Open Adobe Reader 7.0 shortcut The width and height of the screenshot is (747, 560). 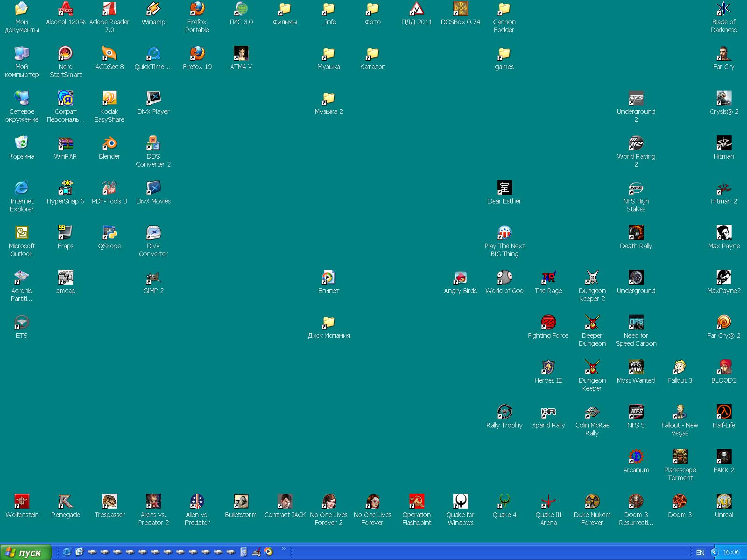pyautogui.click(x=109, y=8)
